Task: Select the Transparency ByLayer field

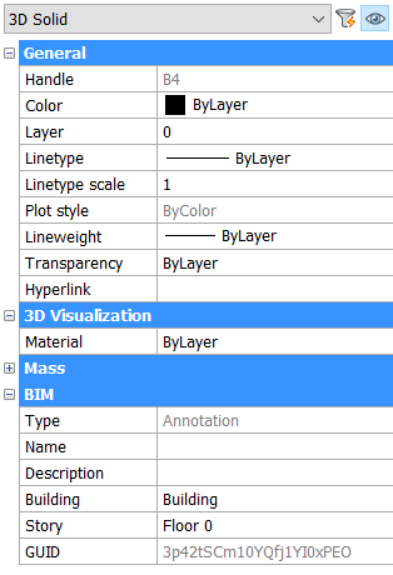Action: 275,263
